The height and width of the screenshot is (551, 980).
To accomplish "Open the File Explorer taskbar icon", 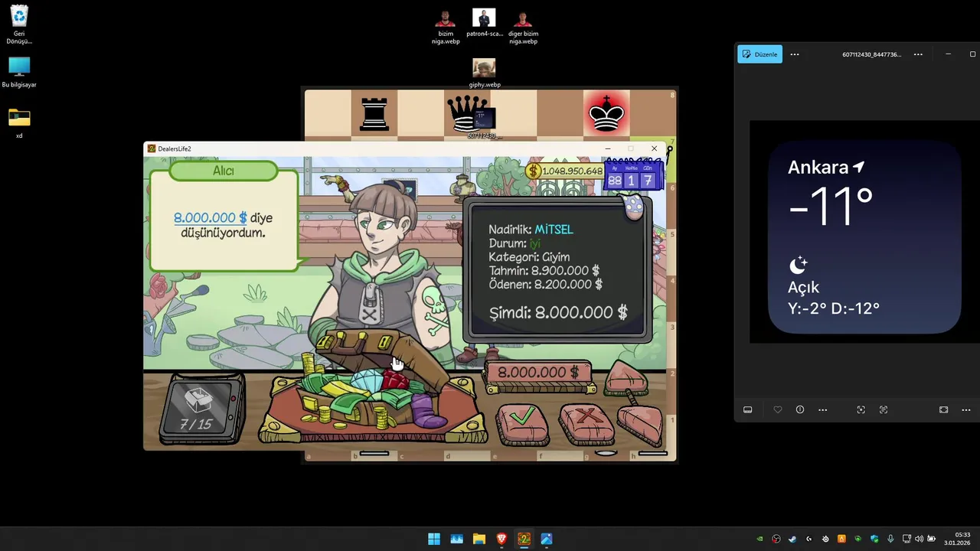I will click(479, 539).
